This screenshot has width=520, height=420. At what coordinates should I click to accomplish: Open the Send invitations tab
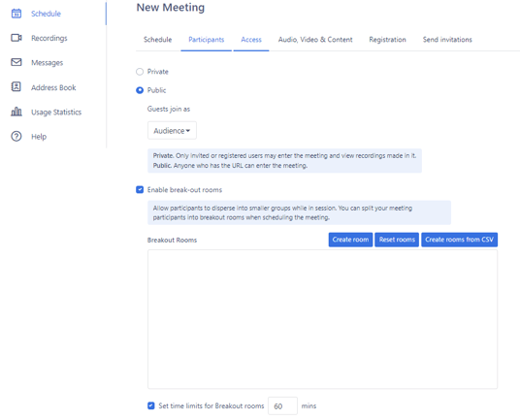(x=447, y=40)
